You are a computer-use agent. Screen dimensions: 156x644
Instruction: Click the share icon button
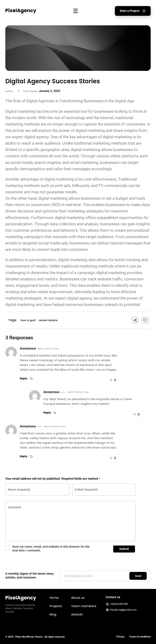click(x=135, y=320)
